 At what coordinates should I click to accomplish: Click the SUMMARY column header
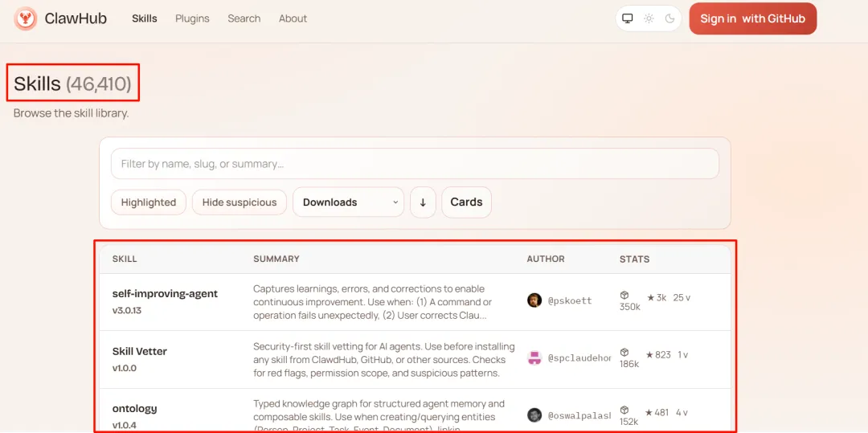276,259
